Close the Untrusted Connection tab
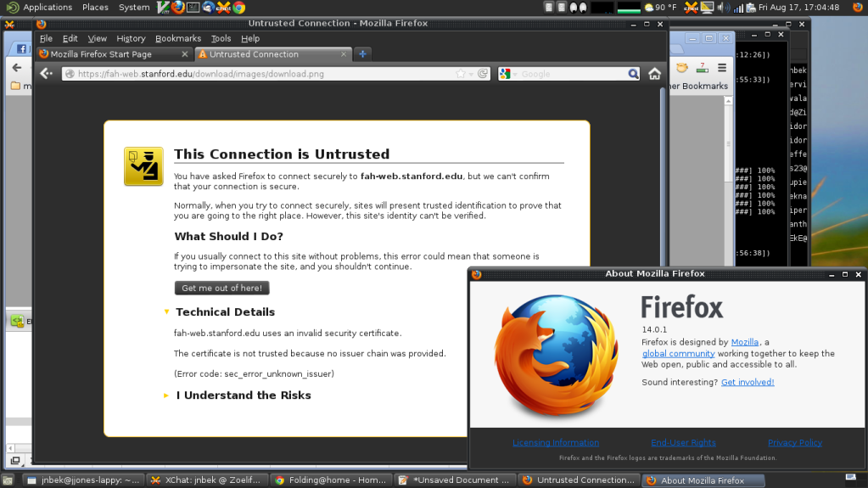This screenshot has width=868, height=488. (x=344, y=53)
